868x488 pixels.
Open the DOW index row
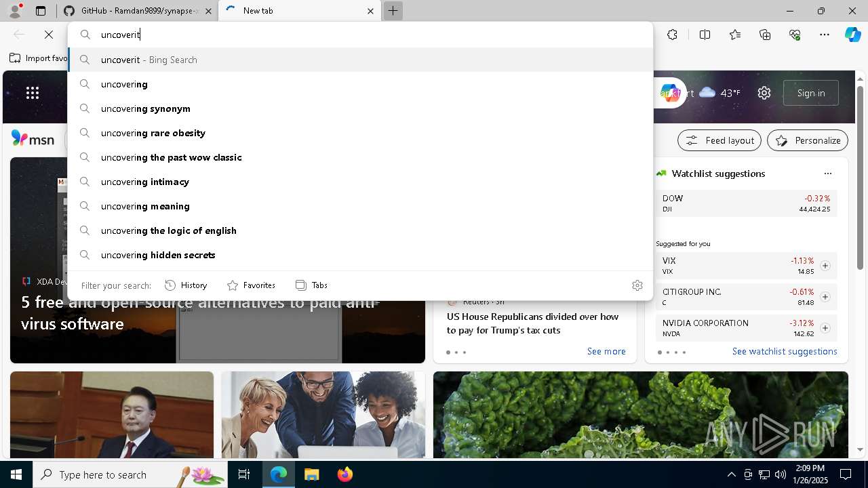746,203
